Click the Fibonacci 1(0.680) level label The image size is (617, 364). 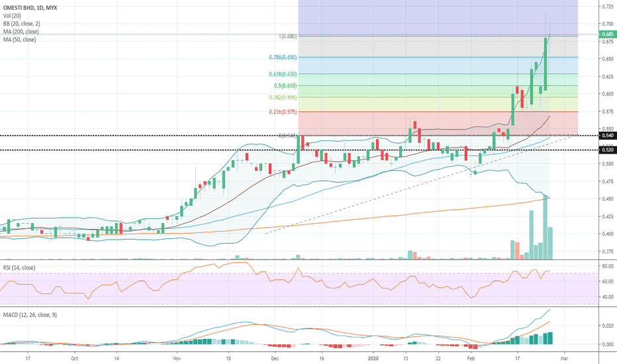coord(287,36)
